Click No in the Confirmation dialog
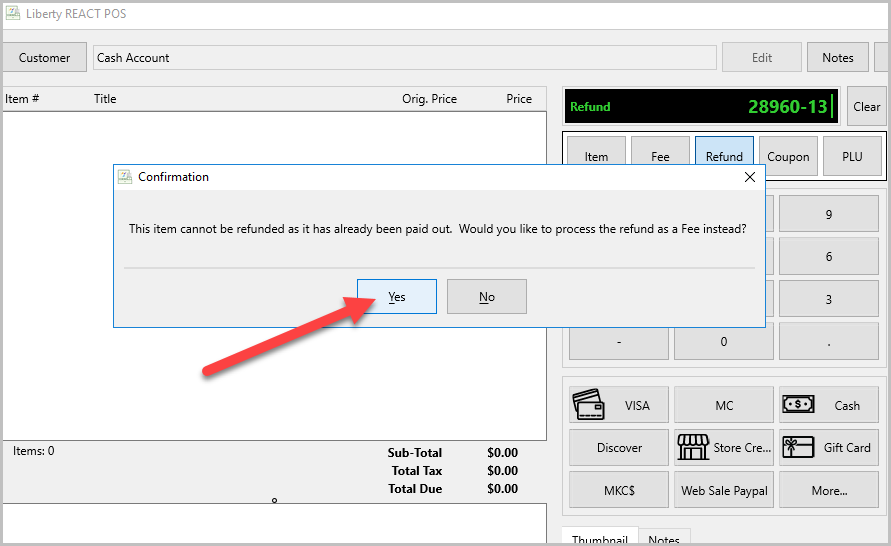The height and width of the screenshot is (546, 891). pyautogui.click(x=486, y=296)
